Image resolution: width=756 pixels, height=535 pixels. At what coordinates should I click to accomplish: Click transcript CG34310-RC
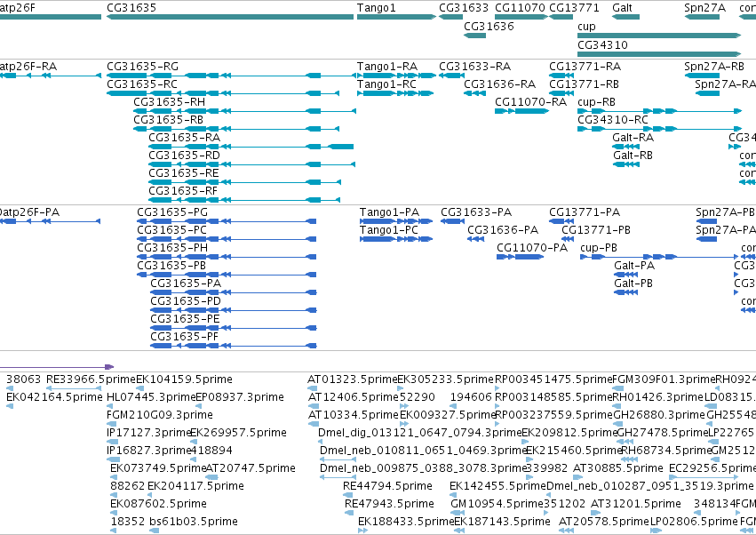click(x=659, y=129)
